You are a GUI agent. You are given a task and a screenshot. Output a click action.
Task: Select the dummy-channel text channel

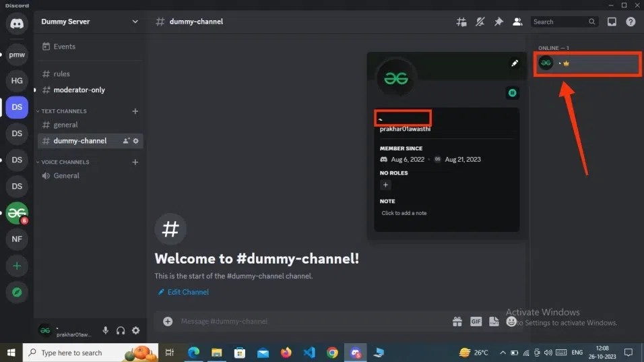[x=90, y=141]
